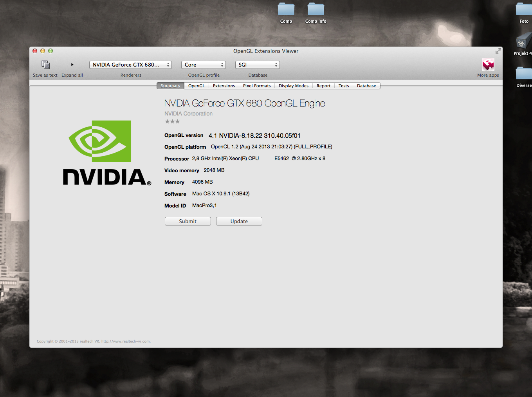Select the Projekt 4 desktop icon
532x397 pixels.
(523, 45)
